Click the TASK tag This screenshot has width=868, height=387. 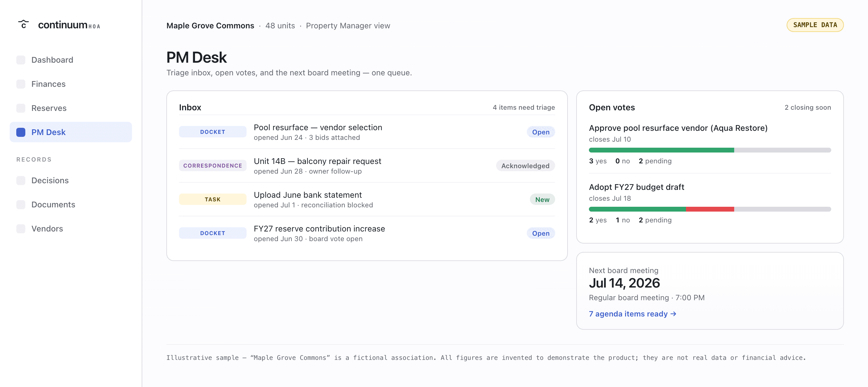(x=212, y=199)
